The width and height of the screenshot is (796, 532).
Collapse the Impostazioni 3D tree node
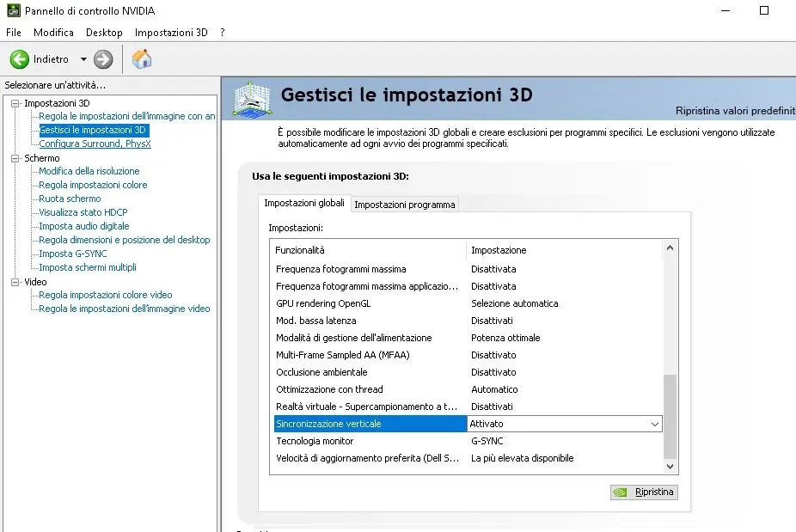coord(15,103)
